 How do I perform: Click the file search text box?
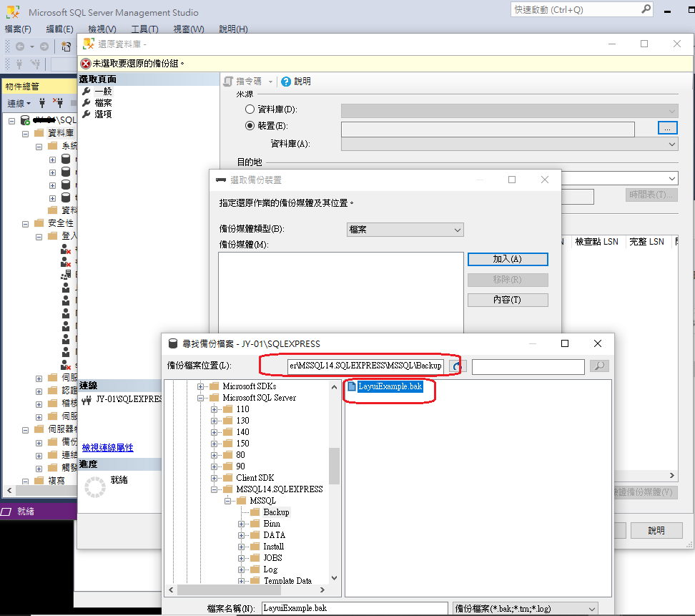click(528, 367)
